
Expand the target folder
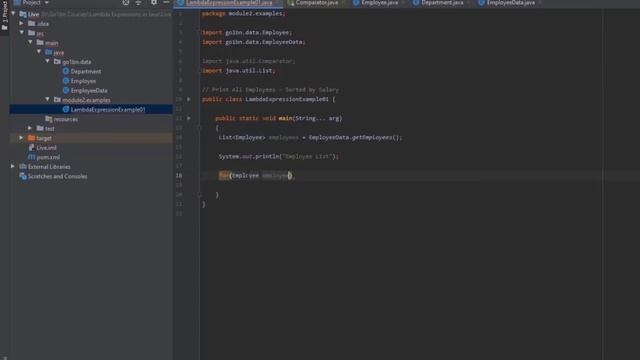click(22, 138)
